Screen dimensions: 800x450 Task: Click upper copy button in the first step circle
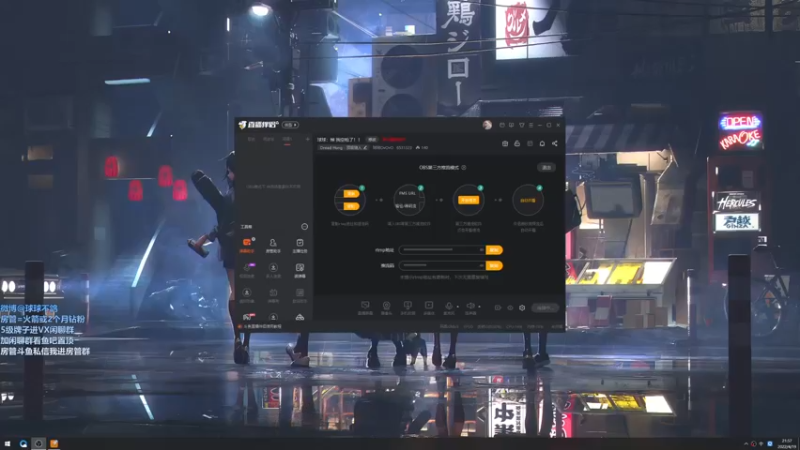(351, 194)
